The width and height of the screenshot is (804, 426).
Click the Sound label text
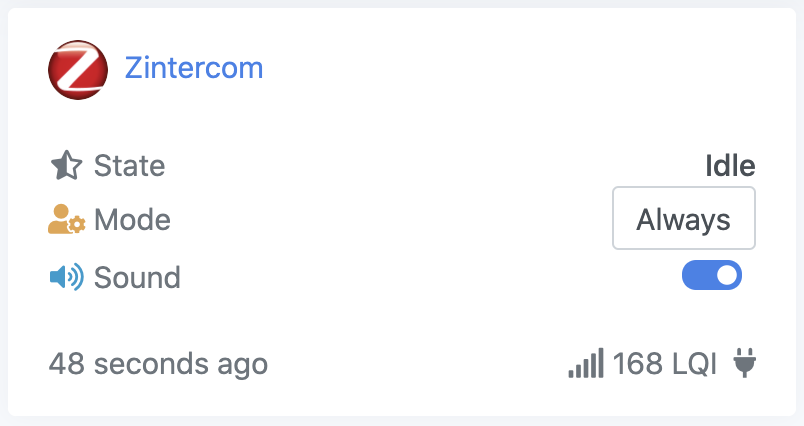(137, 276)
